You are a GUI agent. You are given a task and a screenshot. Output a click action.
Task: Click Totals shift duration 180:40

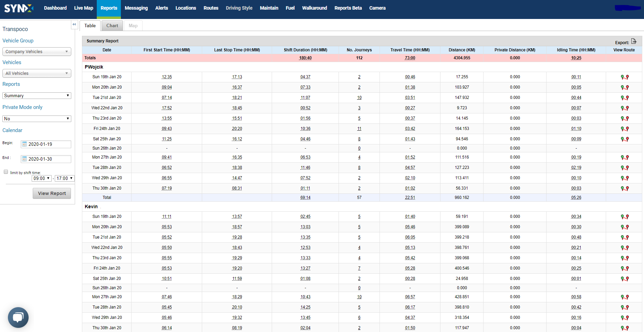pyautogui.click(x=305, y=58)
